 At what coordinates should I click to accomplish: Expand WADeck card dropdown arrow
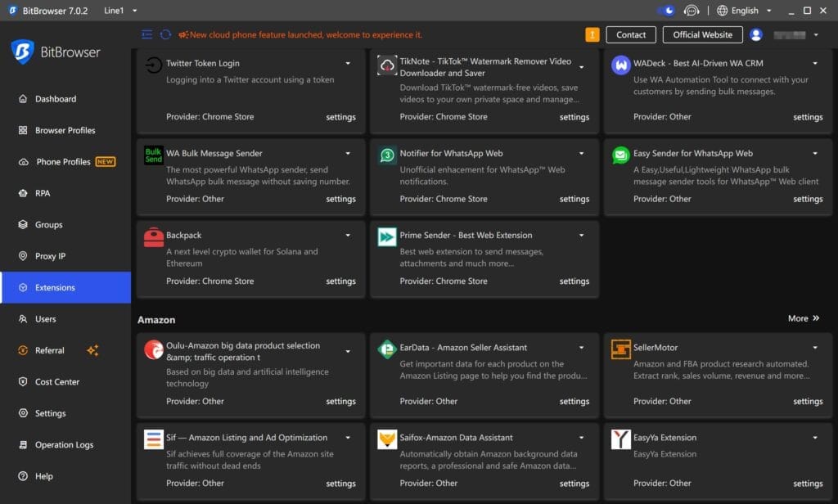[815, 63]
